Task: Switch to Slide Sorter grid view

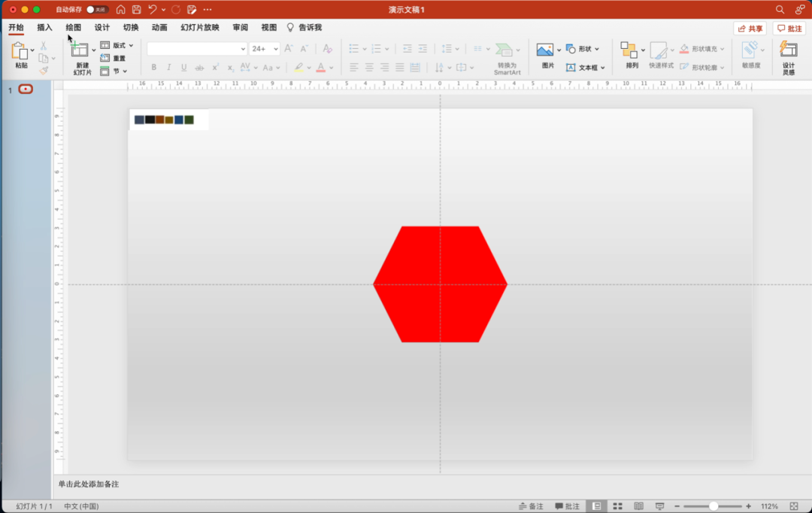Action: (x=617, y=506)
